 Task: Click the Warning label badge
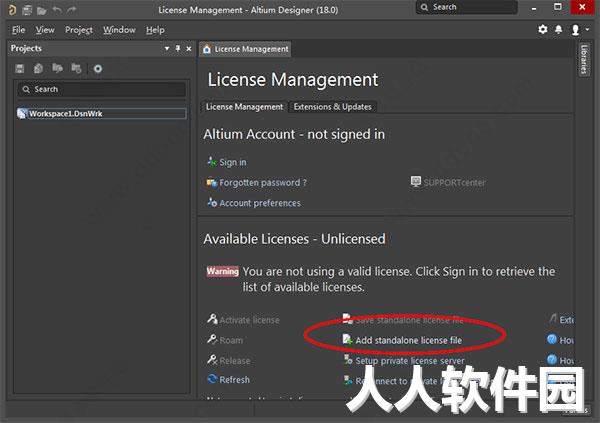pyautogui.click(x=223, y=271)
